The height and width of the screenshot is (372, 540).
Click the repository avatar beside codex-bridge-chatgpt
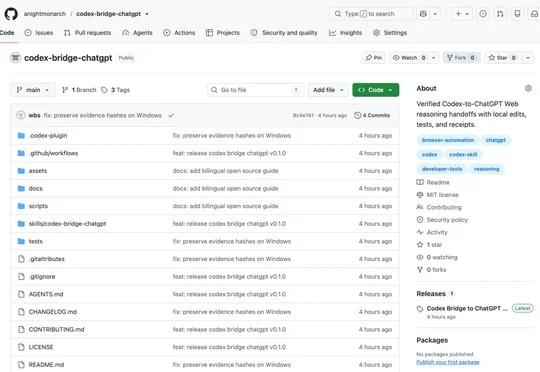[15, 58]
